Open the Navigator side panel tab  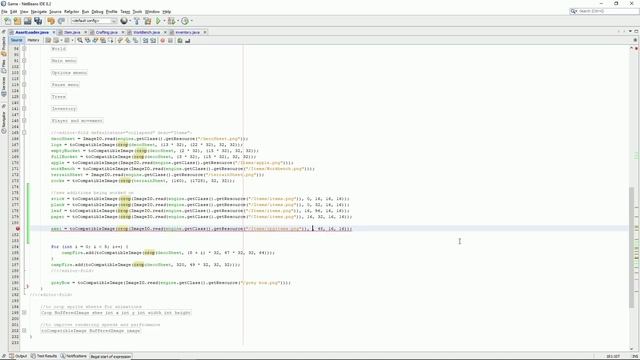click(x=4, y=122)
